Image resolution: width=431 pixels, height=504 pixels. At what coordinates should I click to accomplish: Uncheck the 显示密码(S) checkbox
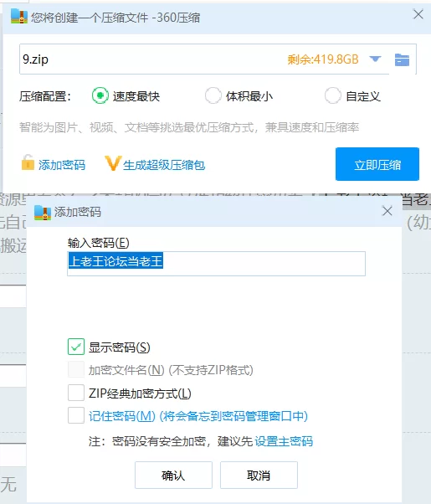76,347
